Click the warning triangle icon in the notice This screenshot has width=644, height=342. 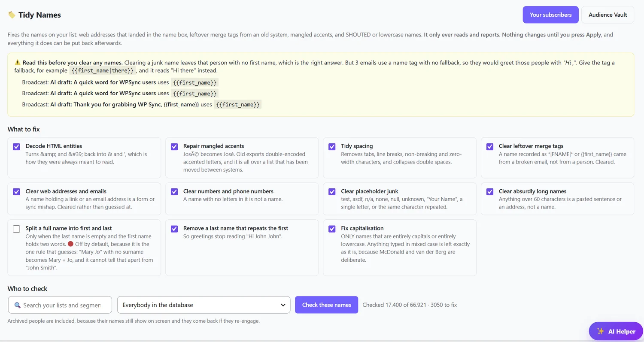point(18,63)
